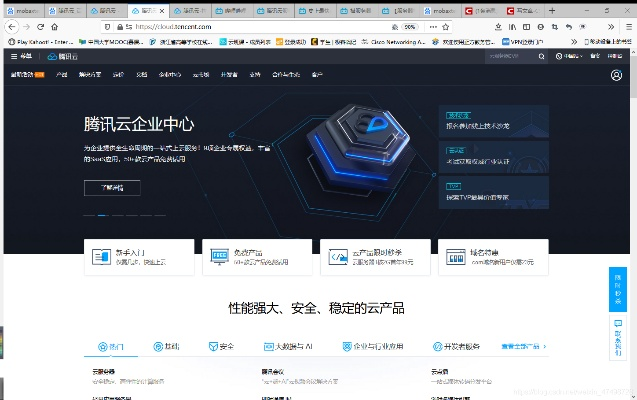The height and width of the screenshot is (400, 637).
Task: Click the blue 限时秒杀 floating button
Action: tap(618, 289)
